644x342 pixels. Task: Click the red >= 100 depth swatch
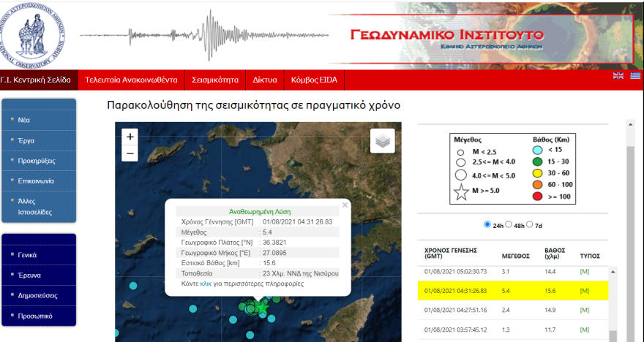pyautogui.click(x=537, y=197)
